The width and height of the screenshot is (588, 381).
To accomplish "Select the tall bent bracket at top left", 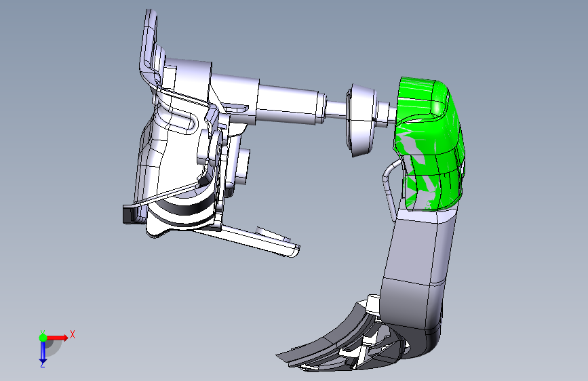I will (x=149, y=47).
